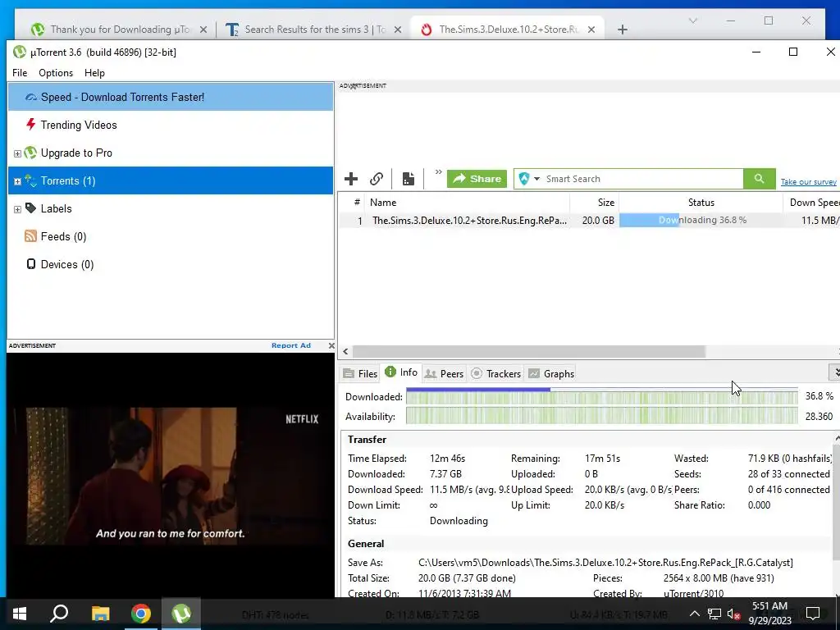Click the muted volume tray icon

tap(733, 614)
